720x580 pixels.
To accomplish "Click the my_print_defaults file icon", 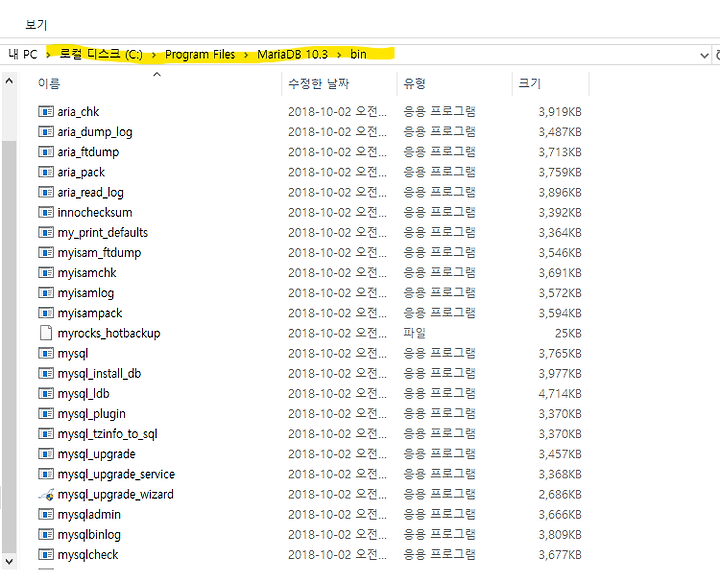I will click(46, 232).
